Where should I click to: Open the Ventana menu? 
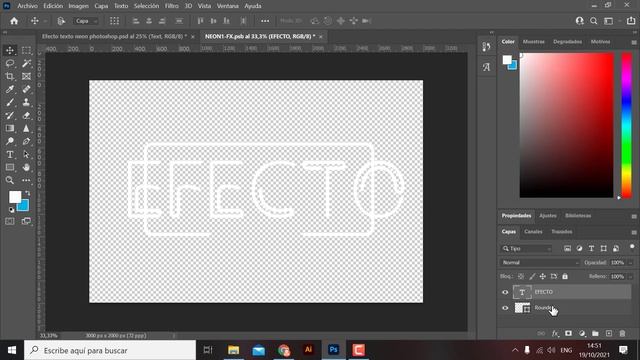pyautogui.click(x=228, y=6)
